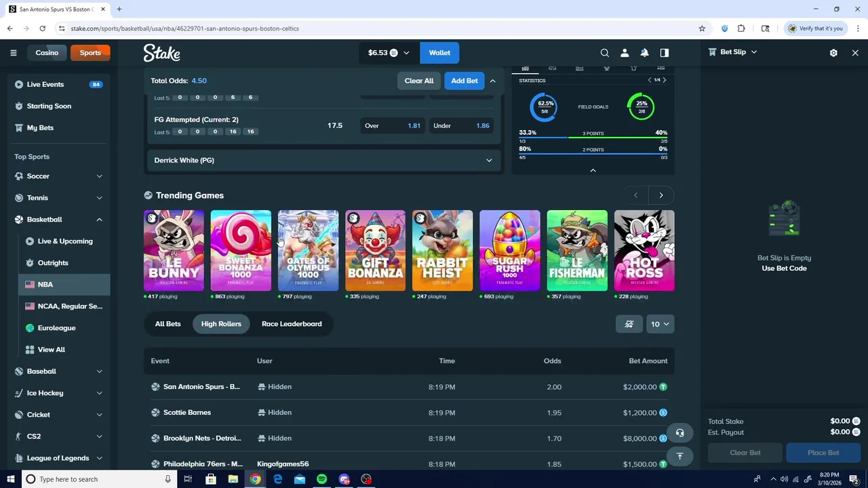Open the Wallet

click(x=439, y=53)
